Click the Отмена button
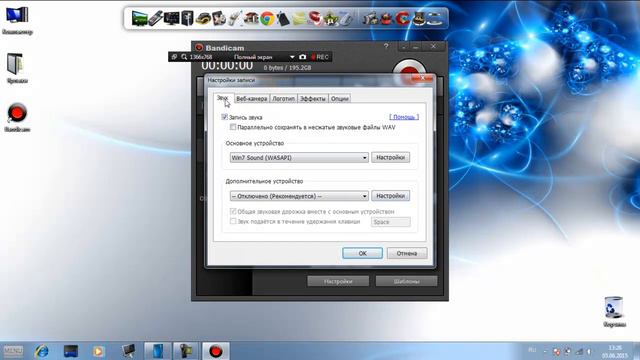This screenshot has width=640, height=360. pos(407,253)
